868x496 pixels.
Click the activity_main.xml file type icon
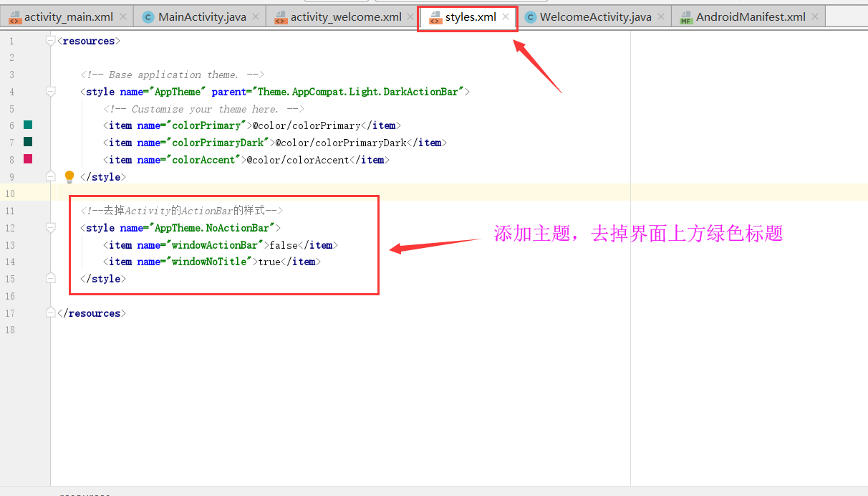tap(15, 17)
